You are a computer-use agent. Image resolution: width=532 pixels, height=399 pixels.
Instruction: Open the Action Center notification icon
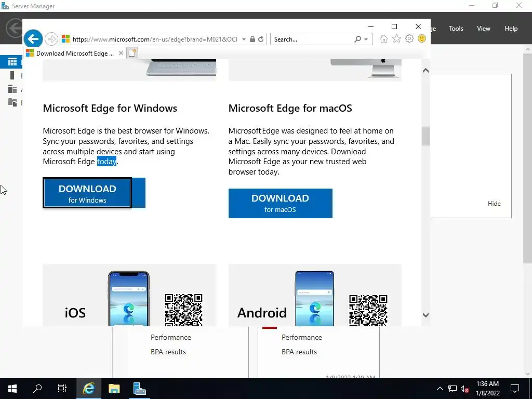coord(515,389)
